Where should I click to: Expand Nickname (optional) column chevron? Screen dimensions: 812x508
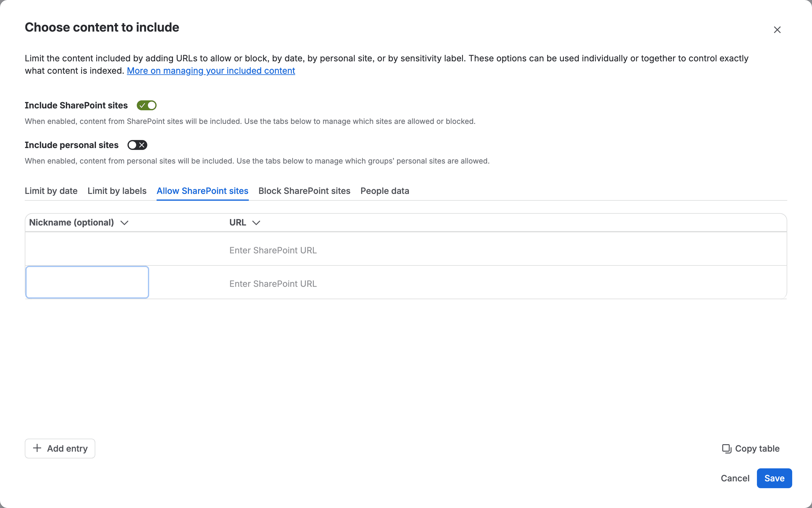pos(124,223)
